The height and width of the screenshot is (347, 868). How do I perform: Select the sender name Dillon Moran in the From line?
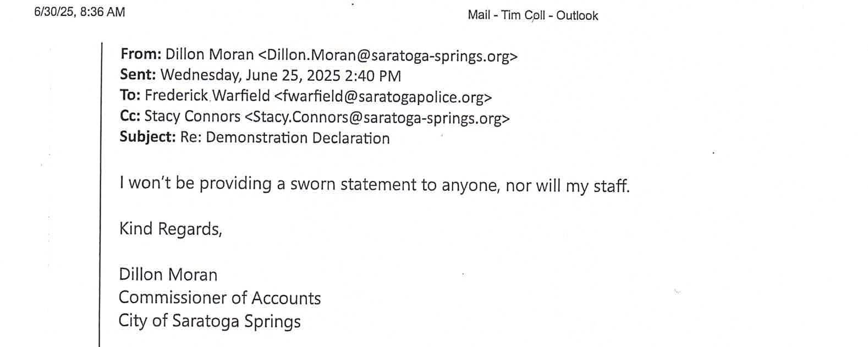210,54
